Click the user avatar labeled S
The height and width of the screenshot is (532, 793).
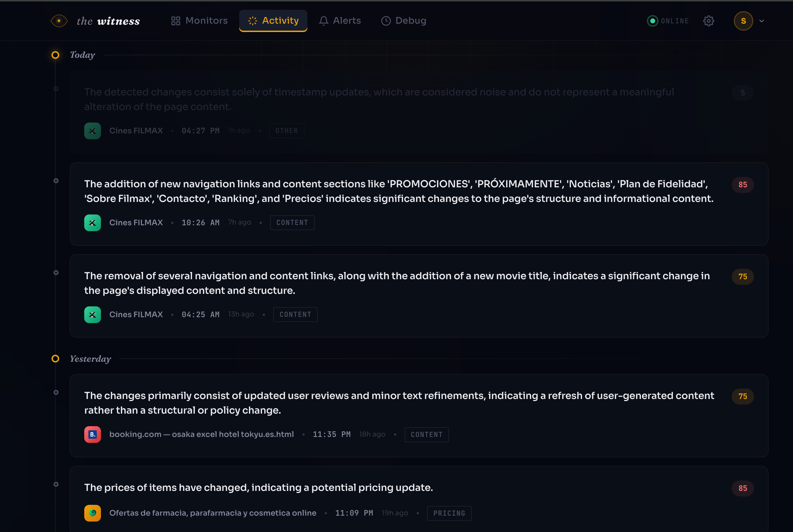pos(743,21)
